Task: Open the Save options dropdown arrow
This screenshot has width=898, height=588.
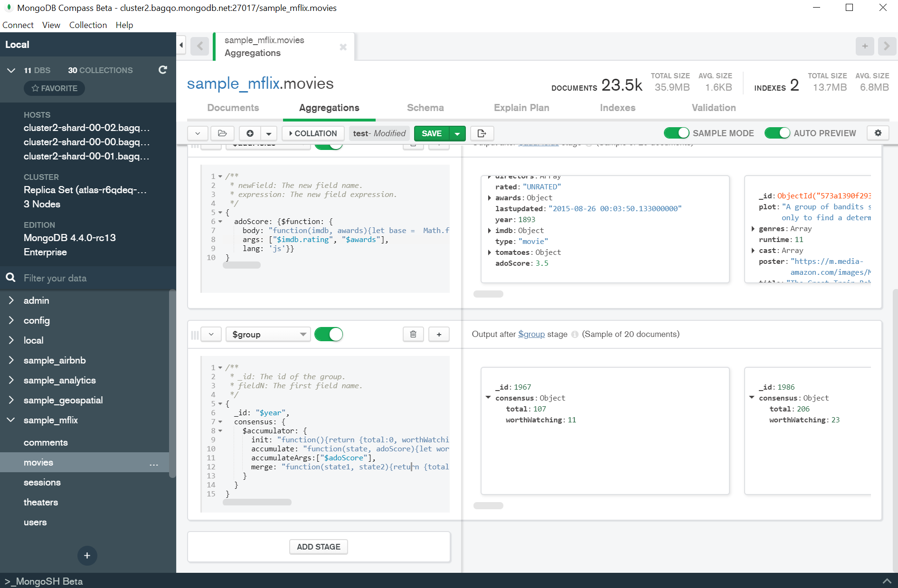Action: point(457,133)
